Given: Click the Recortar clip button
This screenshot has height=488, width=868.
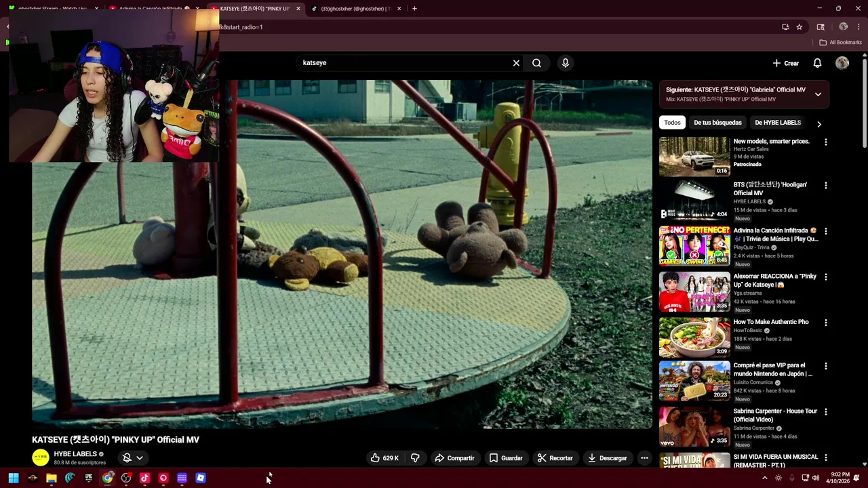Looking at the screenshot, I should point(555,458).
